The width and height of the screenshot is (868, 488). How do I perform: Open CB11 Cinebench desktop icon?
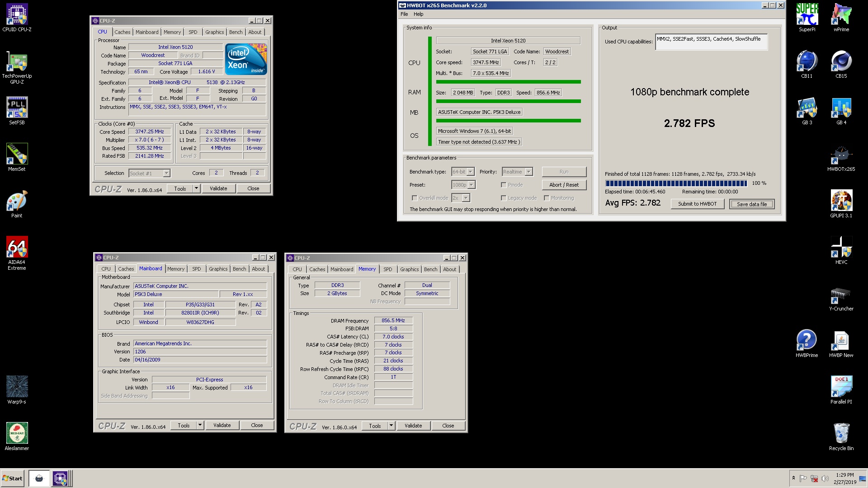807,65
